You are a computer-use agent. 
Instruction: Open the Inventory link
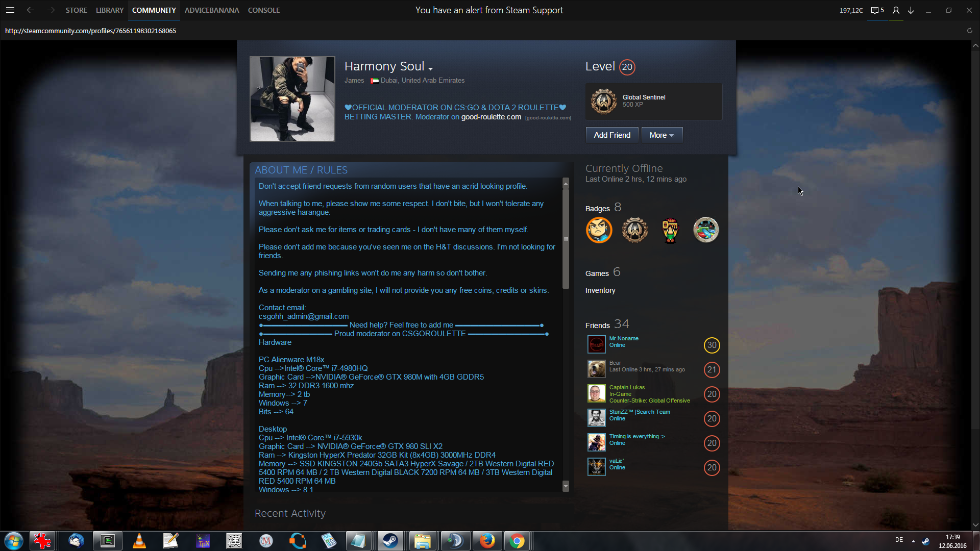pos(600,290)
